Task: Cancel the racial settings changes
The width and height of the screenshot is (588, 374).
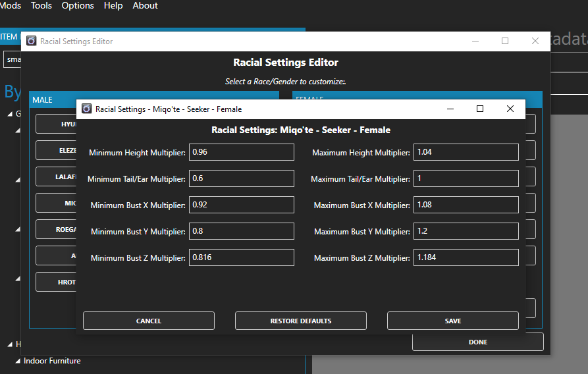Action: [x=149, y=321]
